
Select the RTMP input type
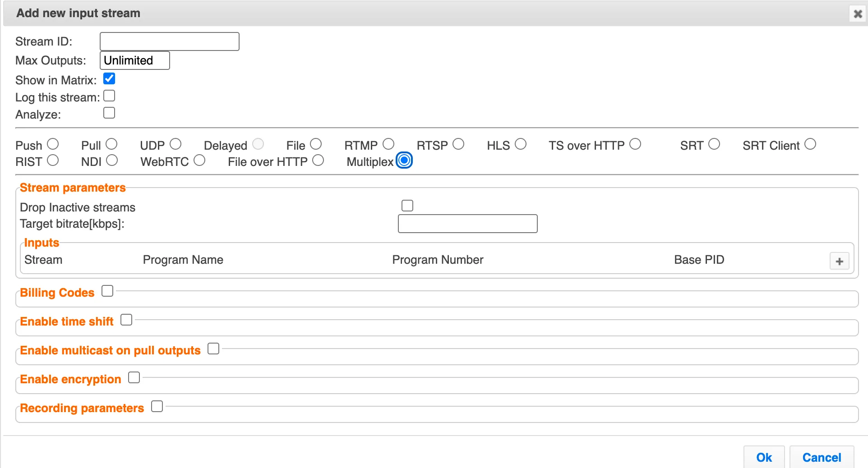coord(388,144)
